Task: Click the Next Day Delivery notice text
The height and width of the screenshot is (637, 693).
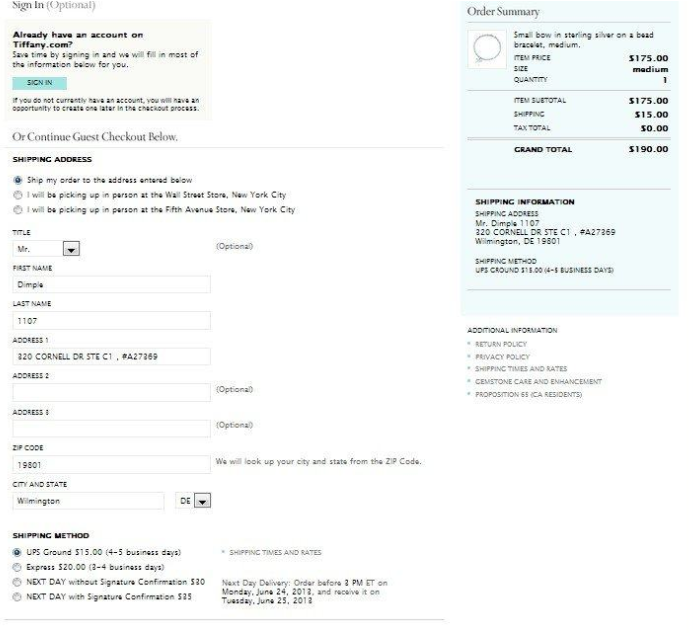Action: coord(305,592)
